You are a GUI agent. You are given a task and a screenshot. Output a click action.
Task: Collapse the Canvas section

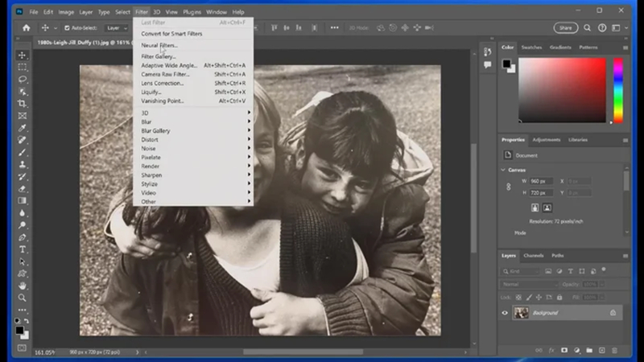pos(503,170)
